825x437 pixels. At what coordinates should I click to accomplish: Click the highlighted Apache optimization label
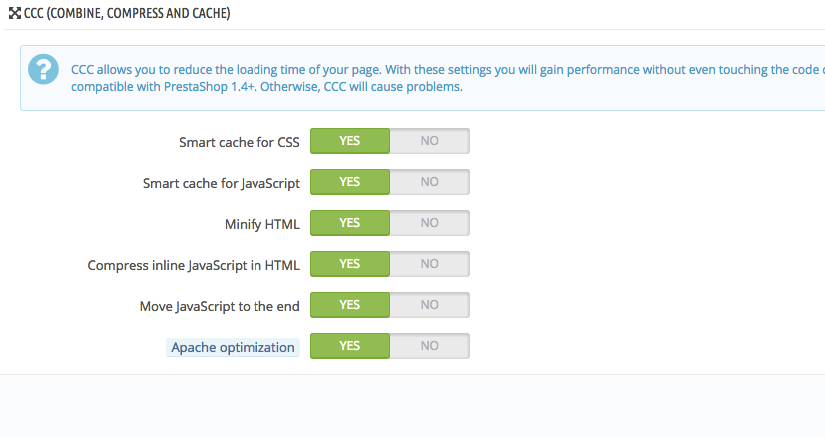233,348
